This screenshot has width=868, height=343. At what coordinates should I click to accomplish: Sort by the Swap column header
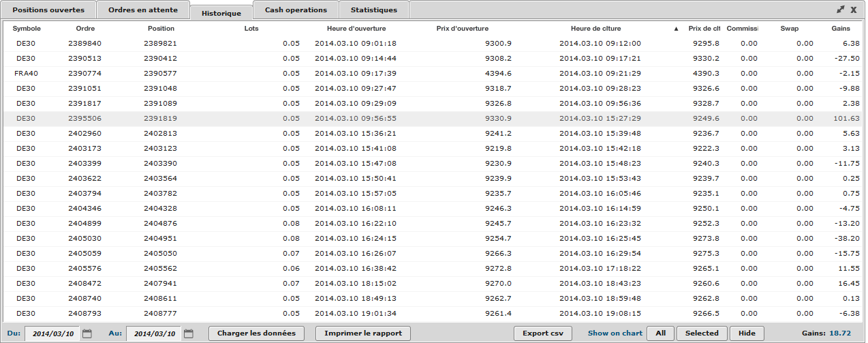(x=790, y=29)
